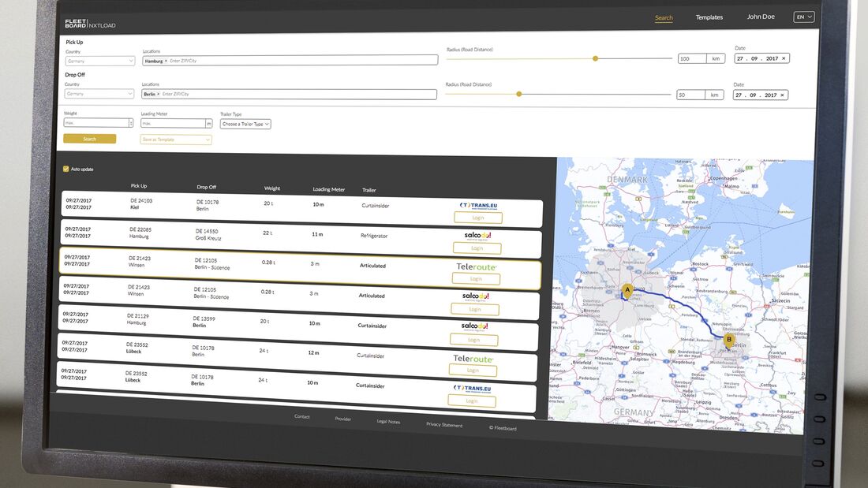Click the Pick Up radius value field showing 100

coord(691,58)
